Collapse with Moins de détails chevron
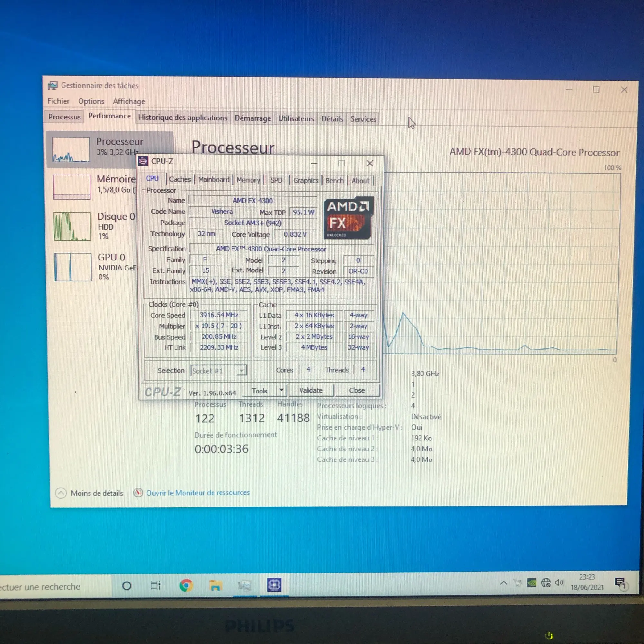The image size is (644, 644). (x=61, y=493)
